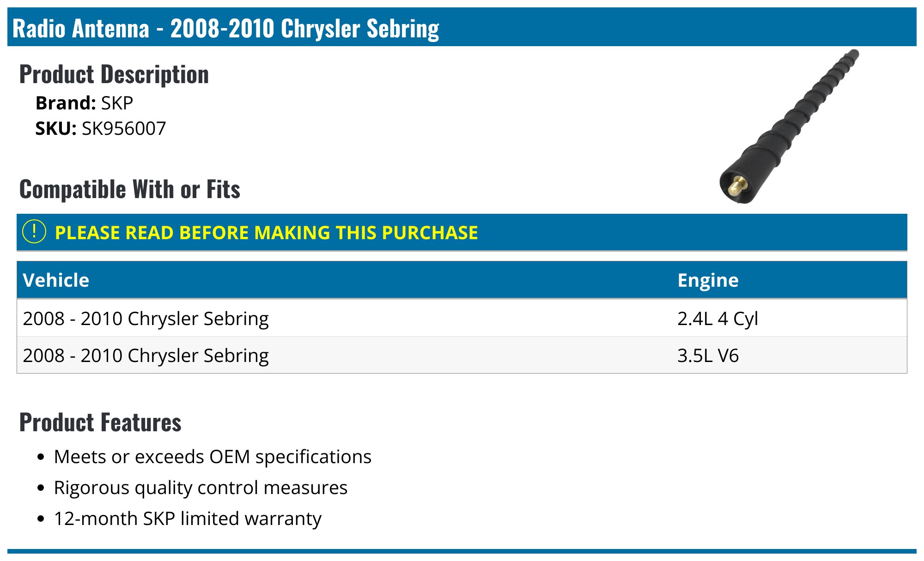This screenshot has width=924, height=561.
Task: Click the SKU value SK956007
Action: 124,128
